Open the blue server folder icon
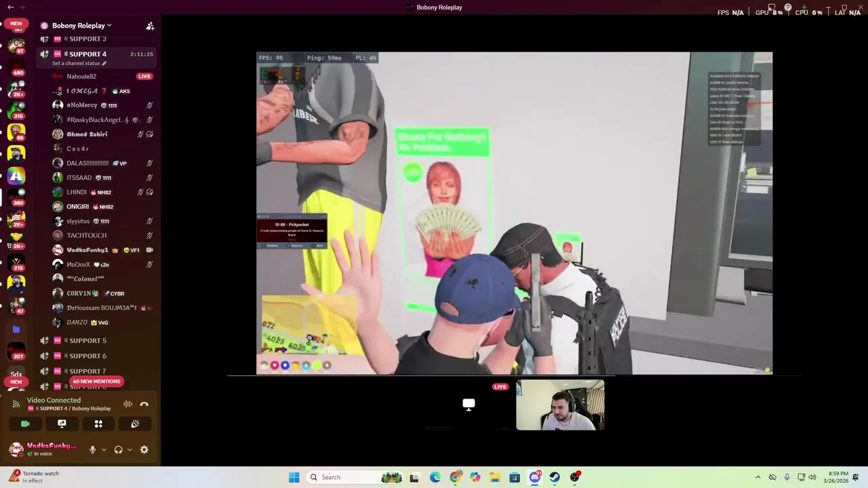 [x=16, y=329]
